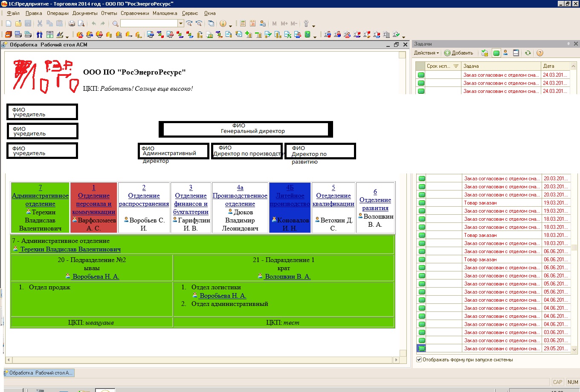The image size is (580, 392).
Task: Click the toolbar search input field
Action: [149, 24]
